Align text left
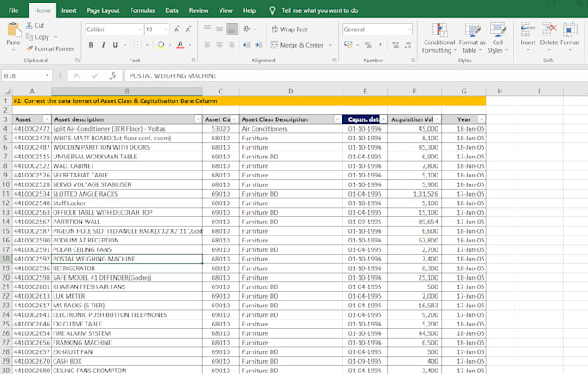The height and width of the screenshot is (374, 588). pyautogui.click(x=208, y=45)
